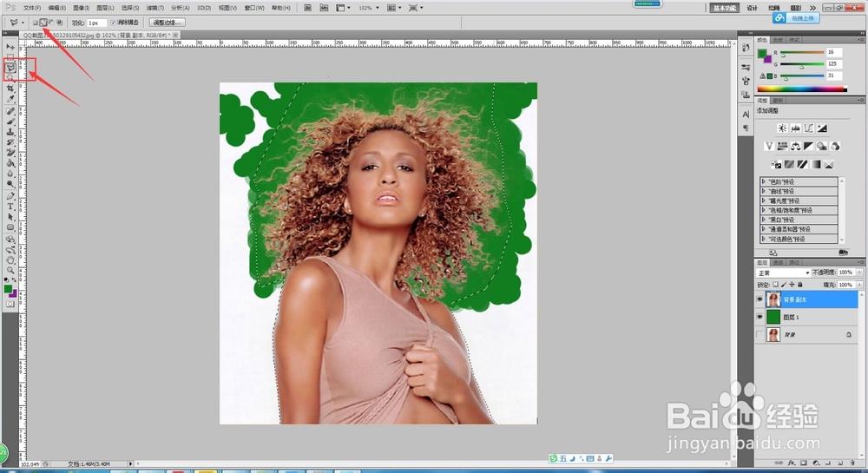This screenshot has width=868, height=473.
Task: Toggle the anti-alias checkbox in options bar
Action: click(x=114, y=23)
